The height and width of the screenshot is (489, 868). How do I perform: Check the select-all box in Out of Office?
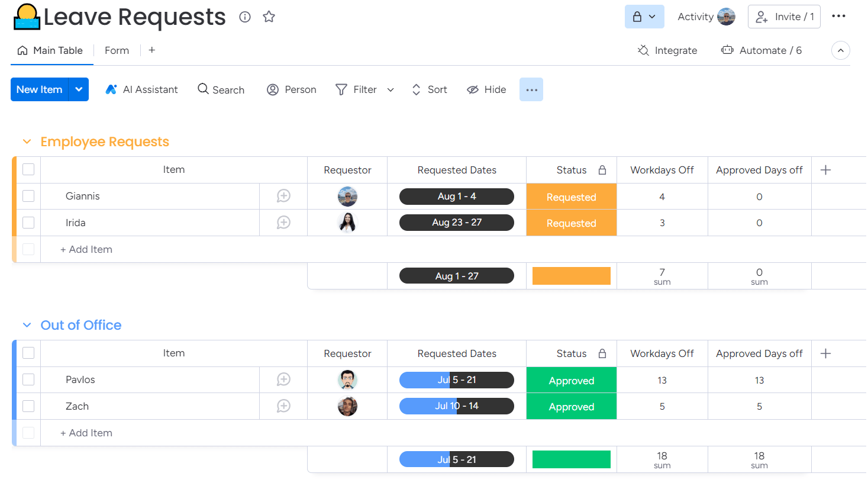(x=28, y=353)
